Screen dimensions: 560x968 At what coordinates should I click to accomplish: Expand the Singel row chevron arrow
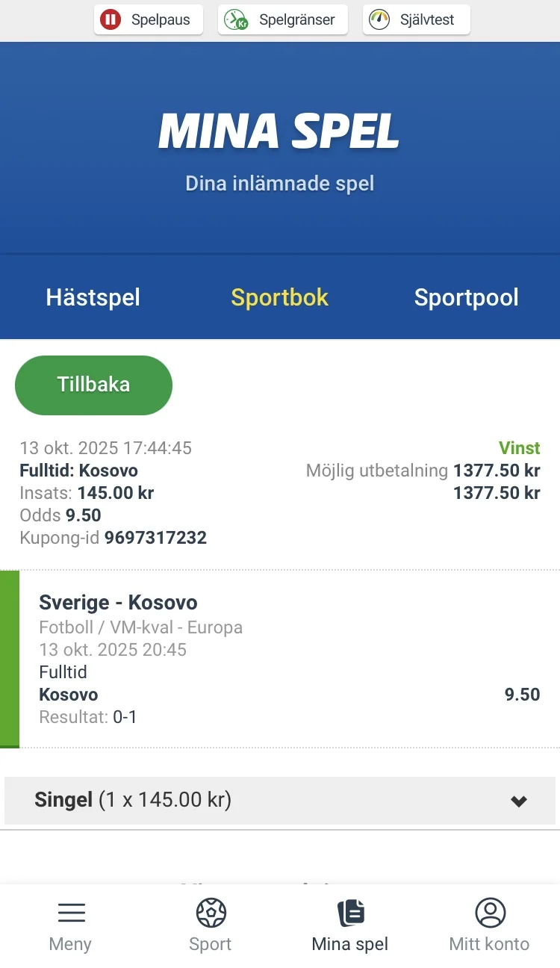tap(519, 801)
